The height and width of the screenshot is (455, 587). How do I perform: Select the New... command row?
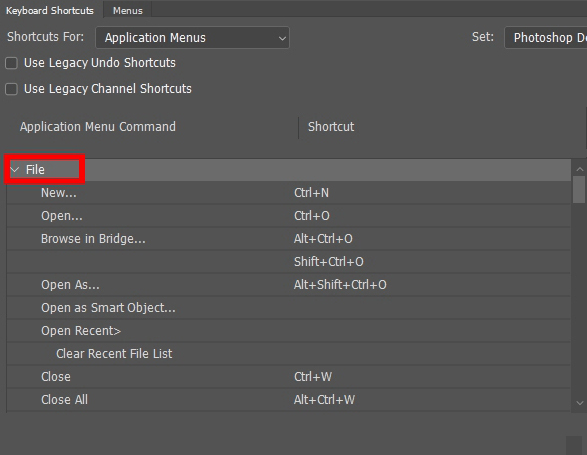289,193
